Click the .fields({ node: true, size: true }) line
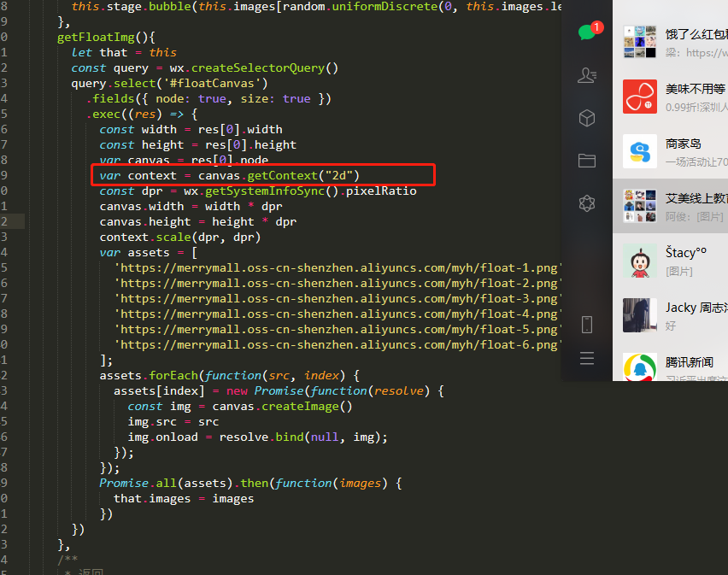 pos(208,98)
